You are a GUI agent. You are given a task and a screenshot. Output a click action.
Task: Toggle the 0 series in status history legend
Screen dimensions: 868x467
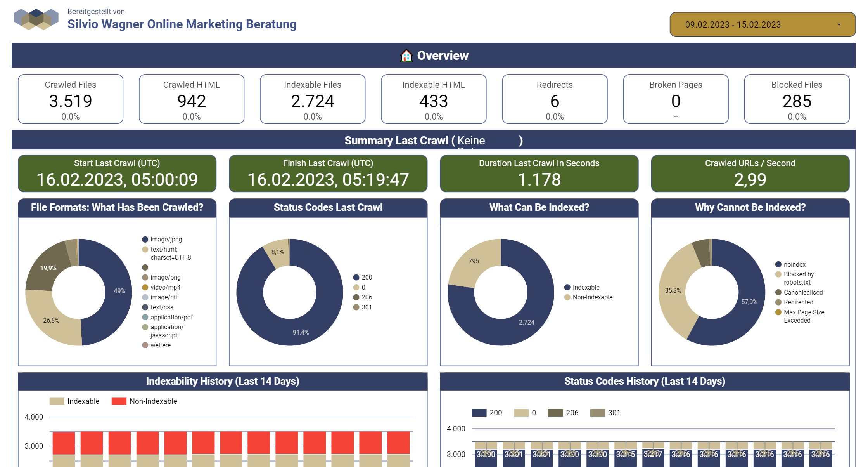pyautogui.click(x=525, y=413)
